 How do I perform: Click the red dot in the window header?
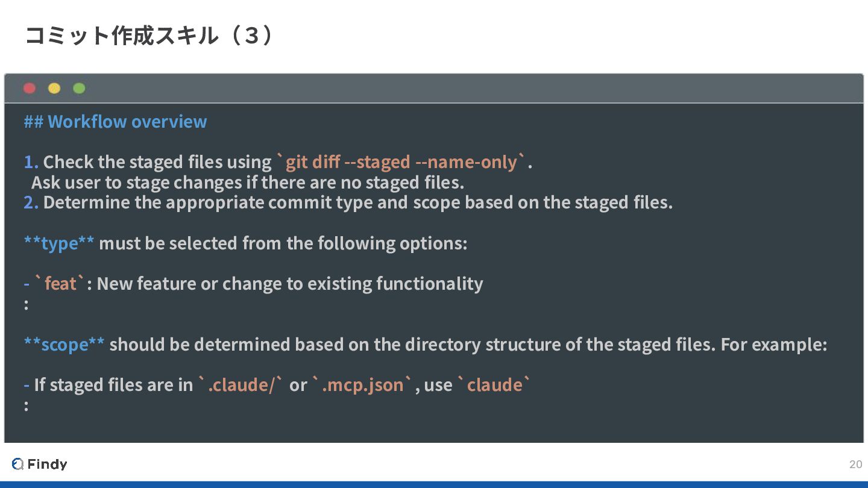point(30,89)
